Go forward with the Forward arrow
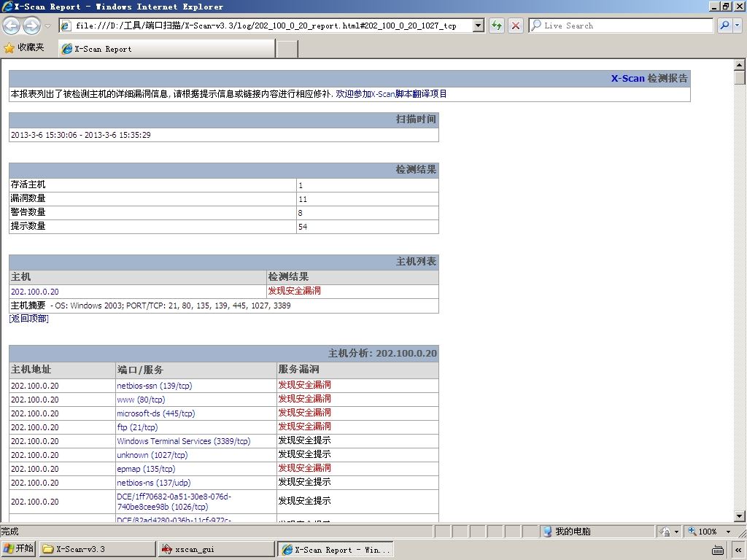Image resolution: width=747 pixels, height=560 pixels. (31, 26)
